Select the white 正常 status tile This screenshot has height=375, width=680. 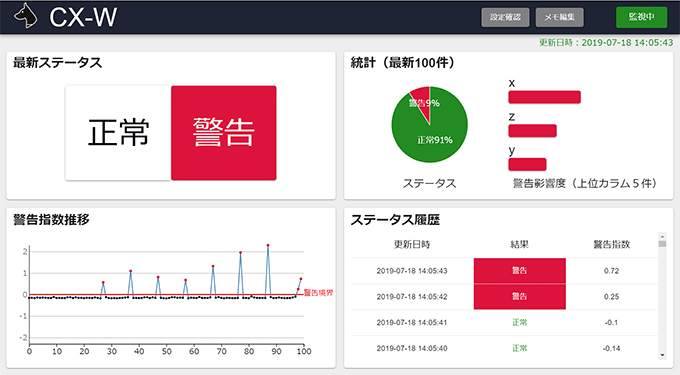(118, 133)
